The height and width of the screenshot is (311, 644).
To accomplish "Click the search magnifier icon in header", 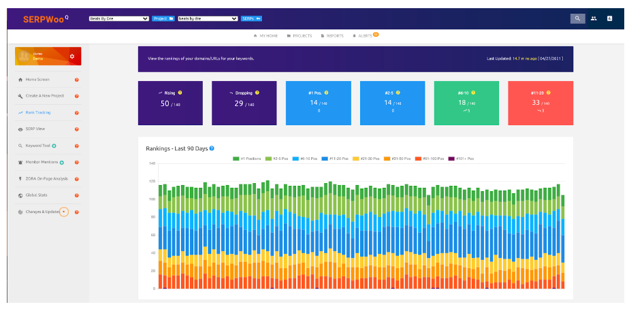I will pyautogui.click(x=577, y=18).
